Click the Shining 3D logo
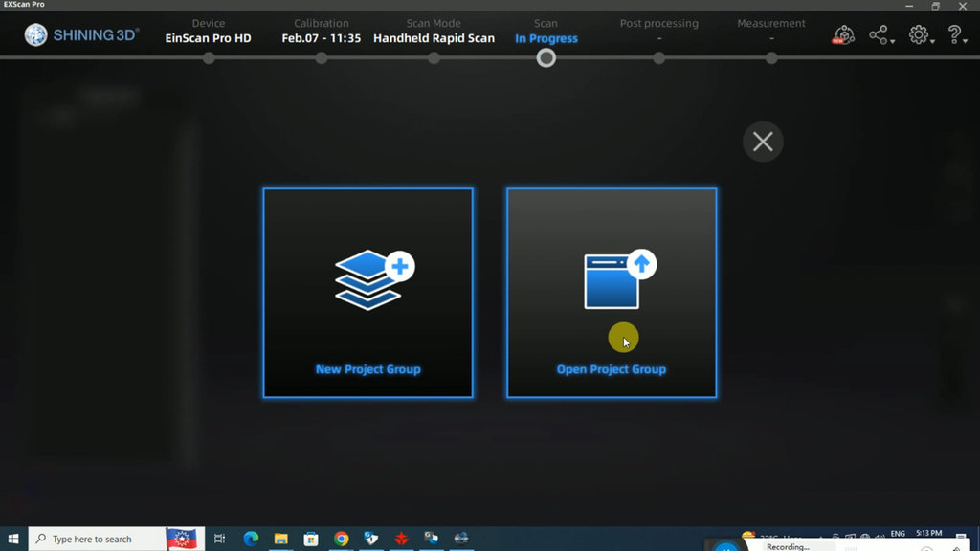The image size is (980, 551). [x=82, y=35]
